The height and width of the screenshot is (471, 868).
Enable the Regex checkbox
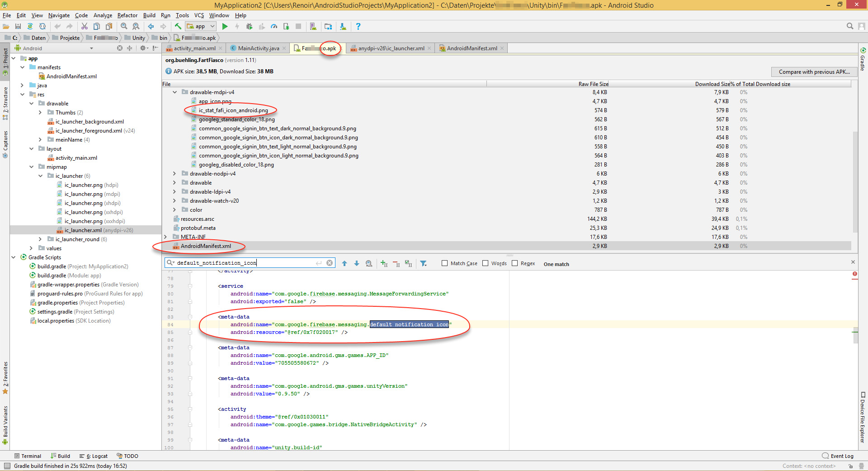tap(515, 264)
